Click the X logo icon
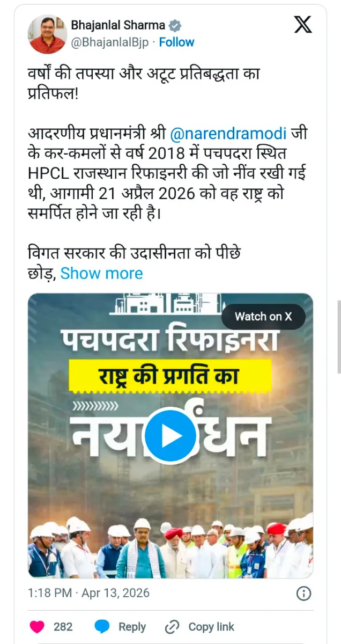This screenshot has width=341, height=644. [x=303, y=25]
